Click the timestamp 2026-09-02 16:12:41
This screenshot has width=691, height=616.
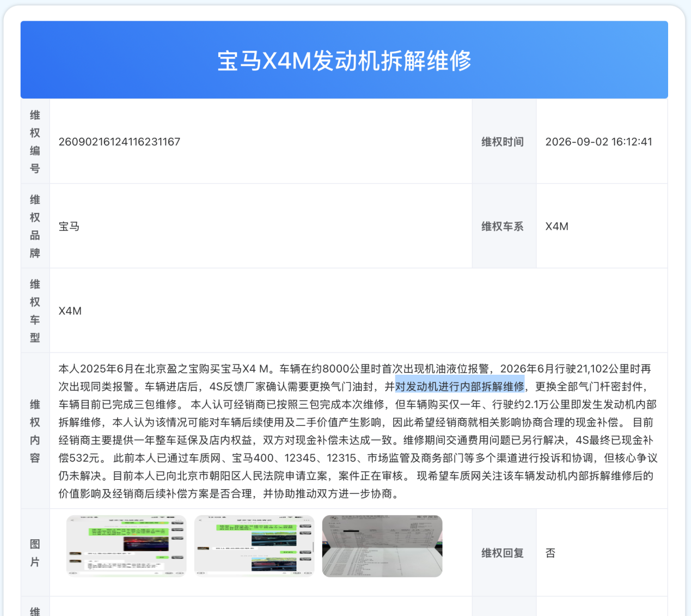pyautogui.click(x=598, y=142)
